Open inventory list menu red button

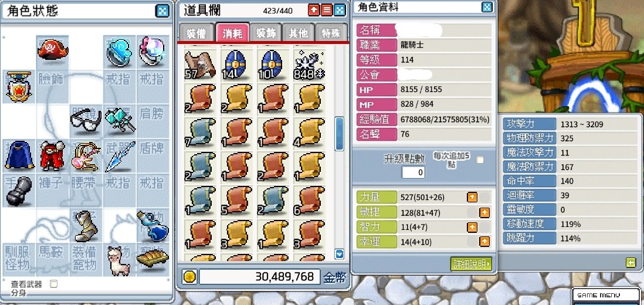[327, 10]
